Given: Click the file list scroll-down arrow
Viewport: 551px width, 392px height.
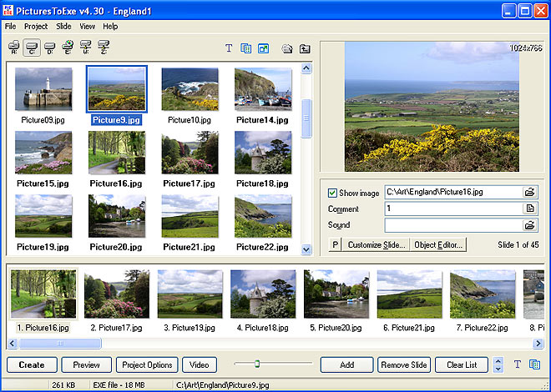Looking at the screenshot, I should 306,248.
